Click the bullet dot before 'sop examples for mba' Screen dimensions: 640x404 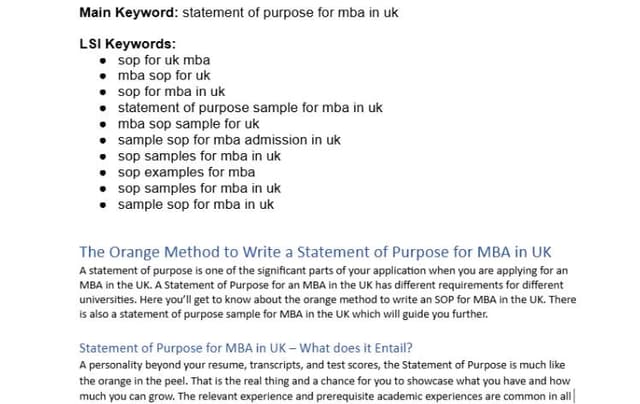point(103,173)
